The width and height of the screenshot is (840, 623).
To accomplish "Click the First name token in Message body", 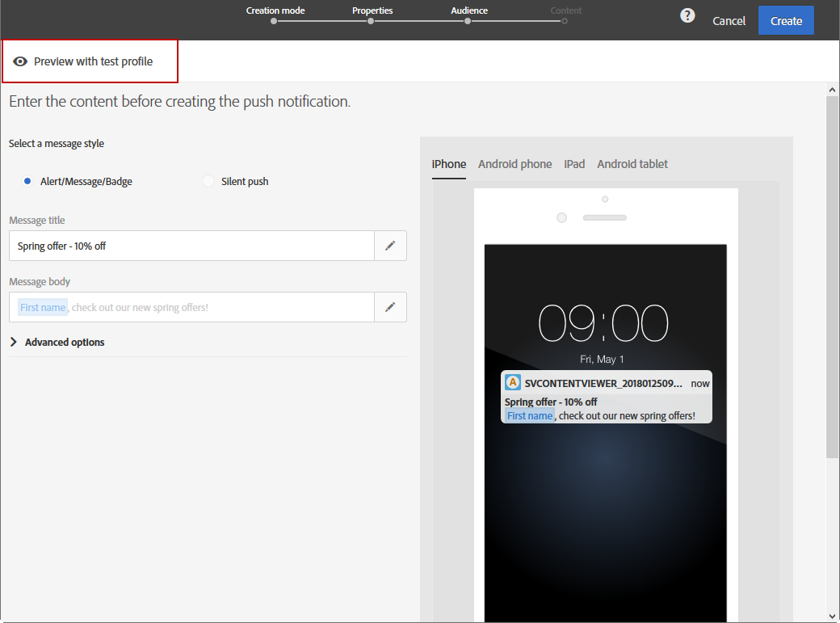I will click(43, 307).
